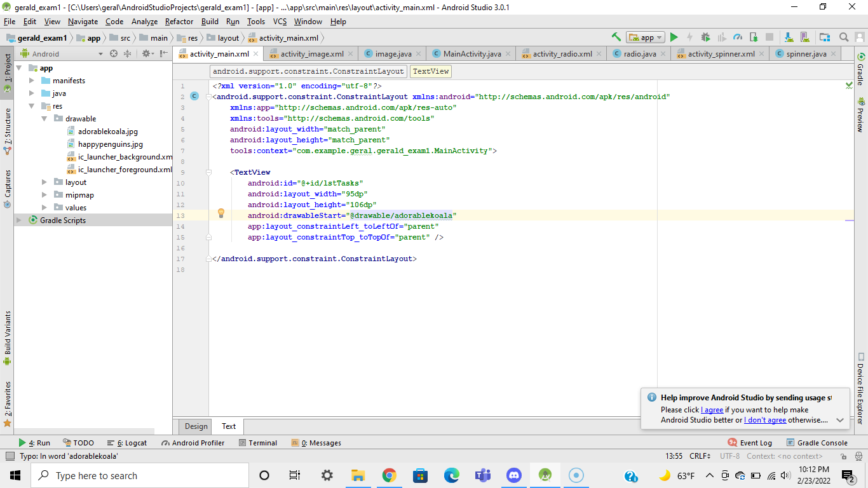Viewport: 868px width, 488px height.
Task: Click Attach debugger to Android process icon
Action: tap(754, 37)
